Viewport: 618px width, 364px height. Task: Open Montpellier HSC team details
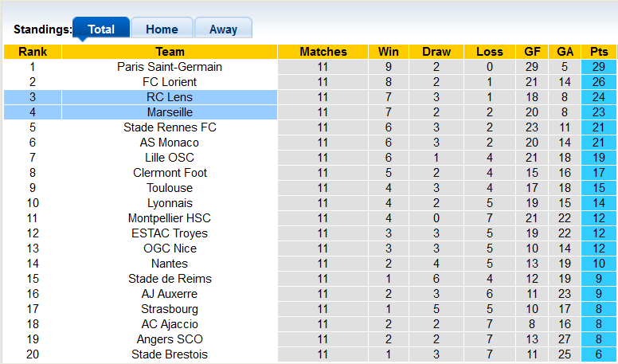point(170,218)
